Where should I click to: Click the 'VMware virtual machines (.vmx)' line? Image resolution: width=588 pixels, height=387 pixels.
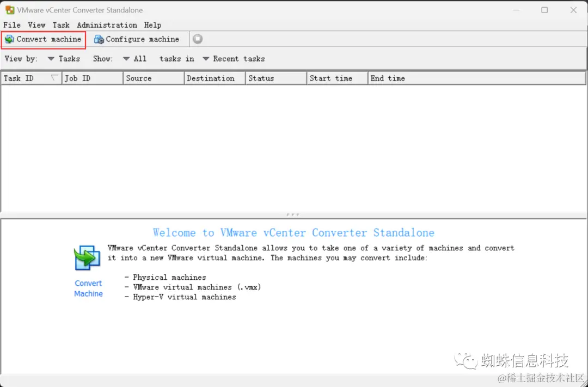[193, 287]
